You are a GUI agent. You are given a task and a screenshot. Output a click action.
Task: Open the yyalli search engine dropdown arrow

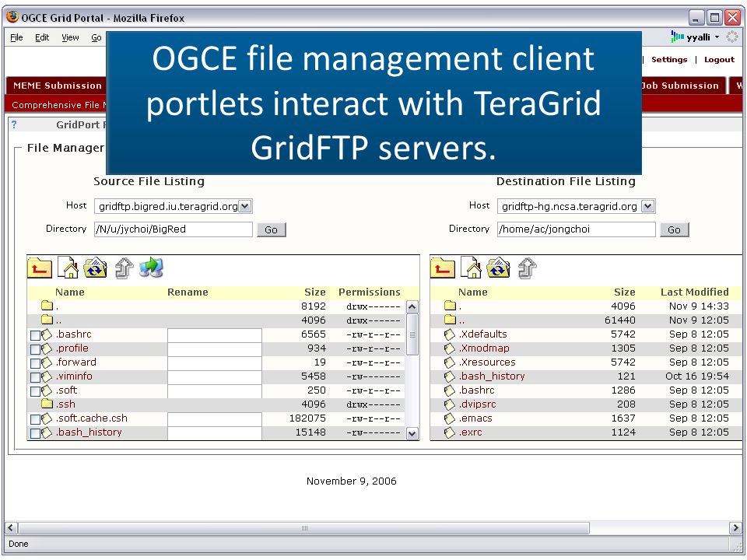[x=717, y=37]
